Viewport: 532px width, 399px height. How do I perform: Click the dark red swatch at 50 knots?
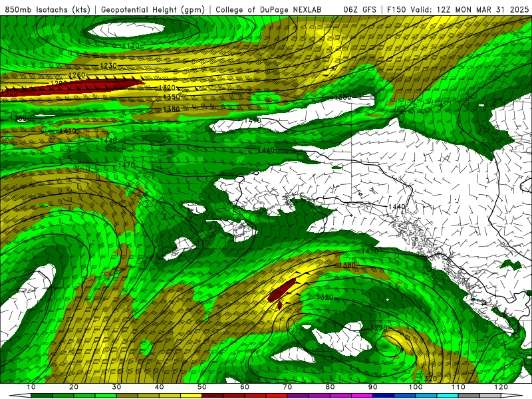[212, 396]
